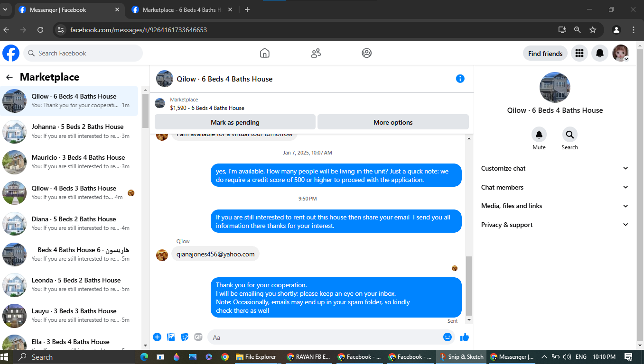The image size is (644, 364).
Task: Search within the conversation
Action: [569, 135]
